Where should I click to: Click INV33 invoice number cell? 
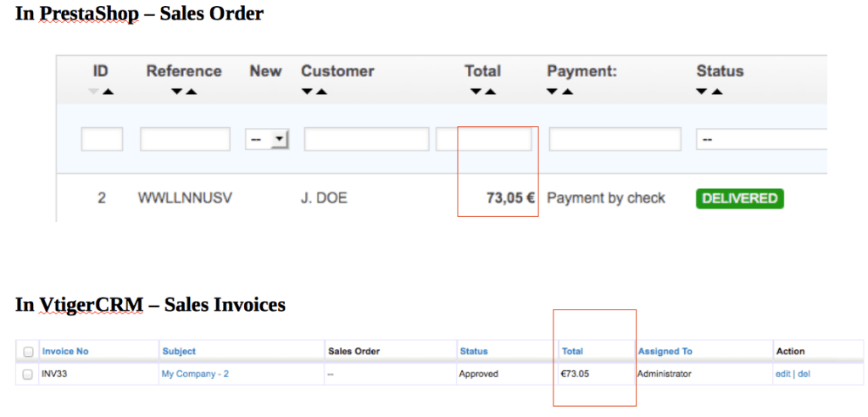[x=54, y=374]
